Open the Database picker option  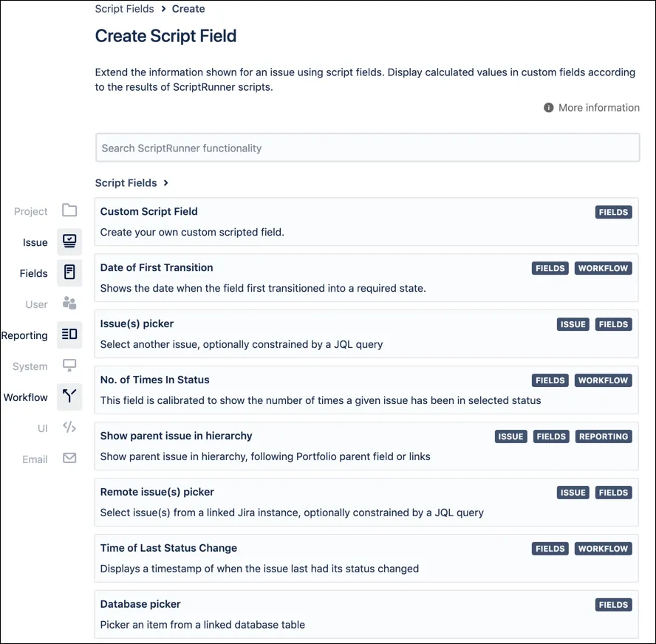click(x=366, y=614)
